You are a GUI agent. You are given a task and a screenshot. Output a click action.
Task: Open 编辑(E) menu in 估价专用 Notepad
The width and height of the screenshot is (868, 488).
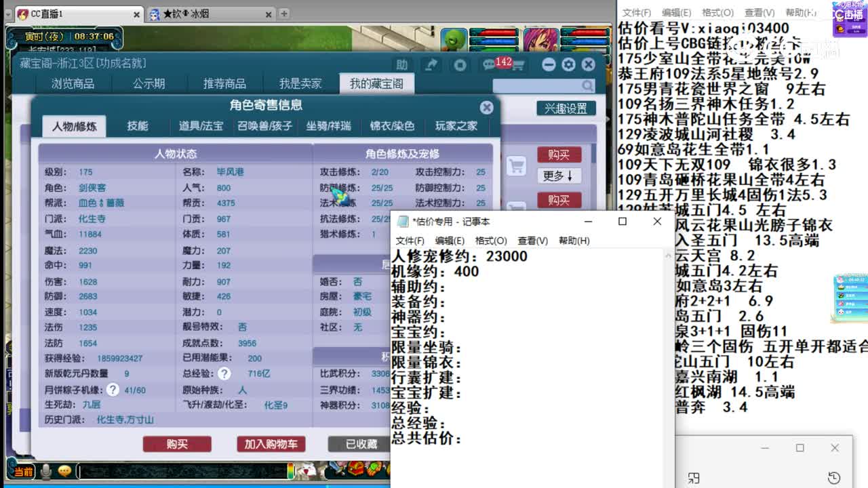pyautogui.click(x=450, y=241)
